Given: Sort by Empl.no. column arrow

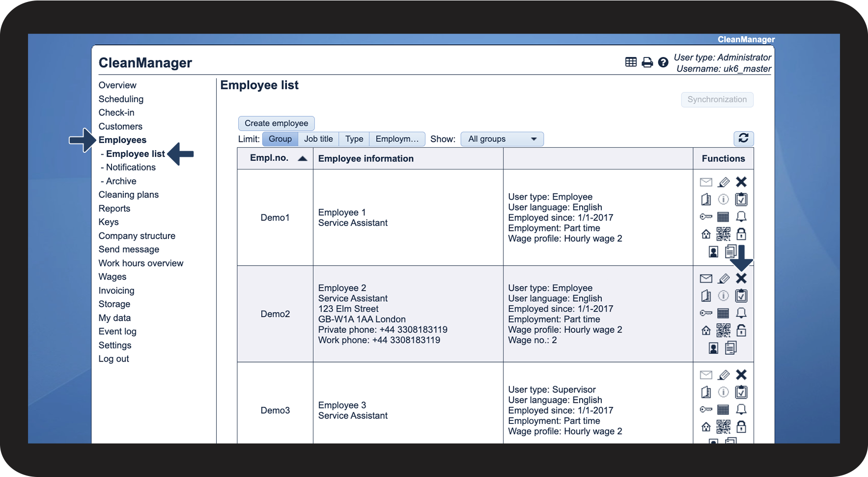Looking at the screenshot, I should (303, 158).
